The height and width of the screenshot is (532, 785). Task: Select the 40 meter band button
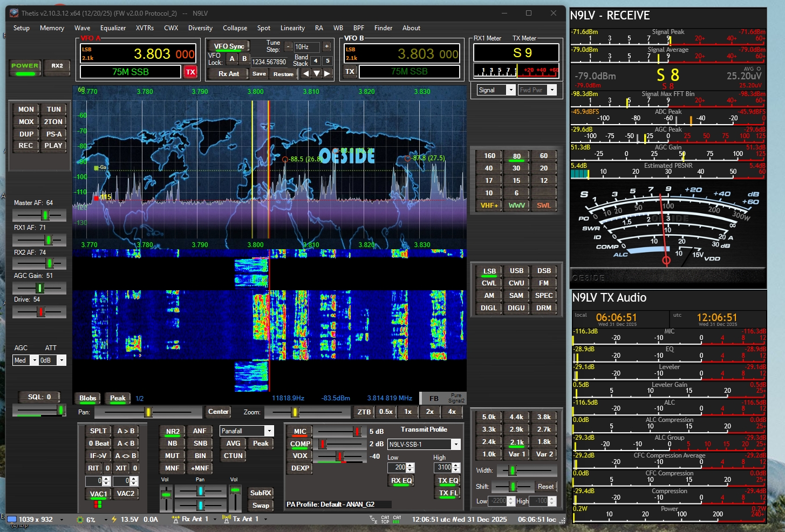489,168
